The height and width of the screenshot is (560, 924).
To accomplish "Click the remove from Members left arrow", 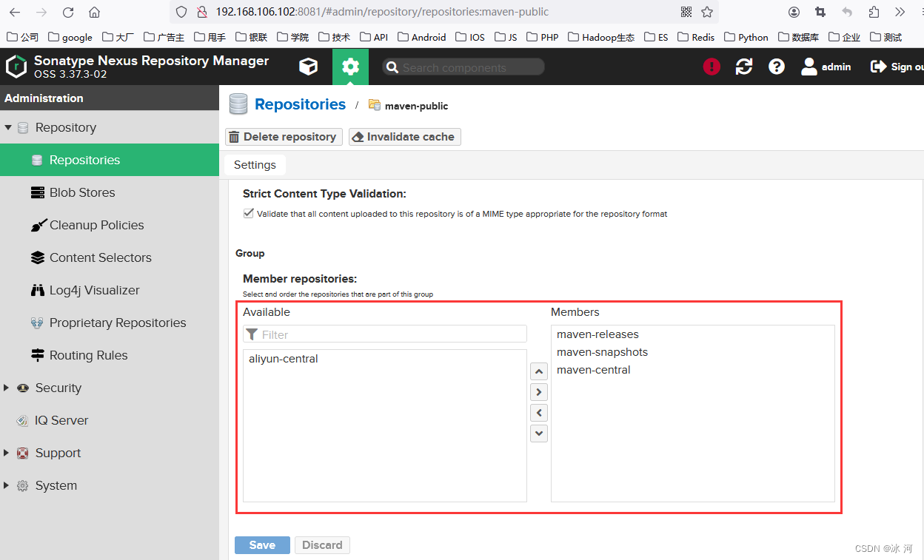I will tap(539, 413).
